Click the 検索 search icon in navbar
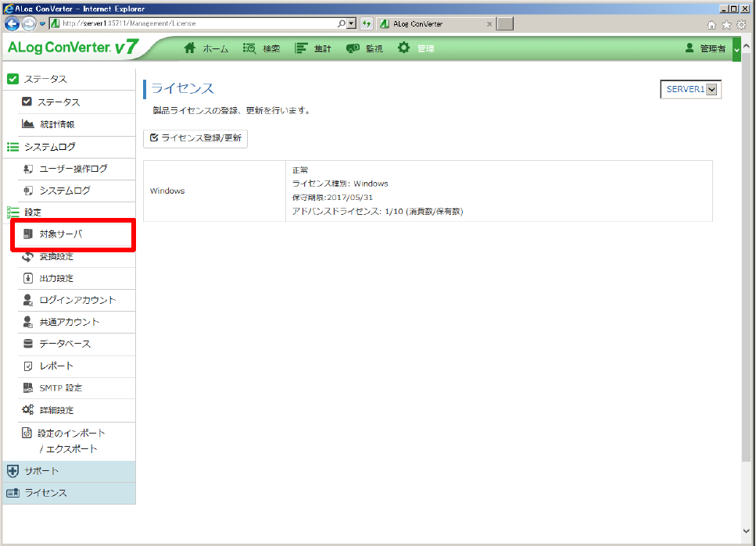The width and height of the screenshot is (756, 546). click(x=250, y=48)
